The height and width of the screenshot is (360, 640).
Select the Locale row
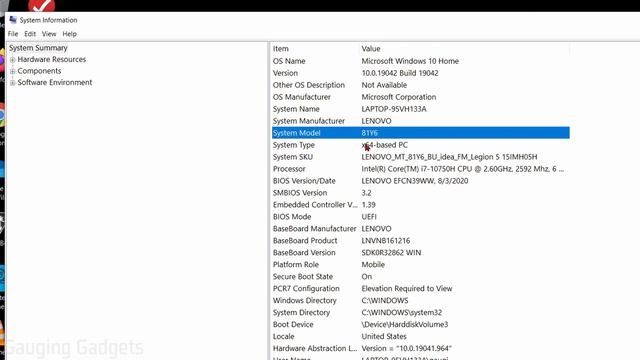420,336
